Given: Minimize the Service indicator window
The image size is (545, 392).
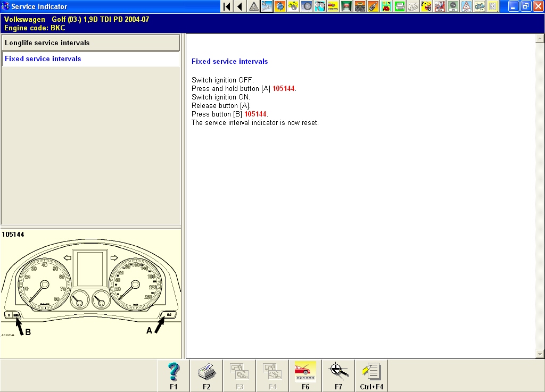Looking at the screenshot, I should pyautogui.click(x=514, y=6).
